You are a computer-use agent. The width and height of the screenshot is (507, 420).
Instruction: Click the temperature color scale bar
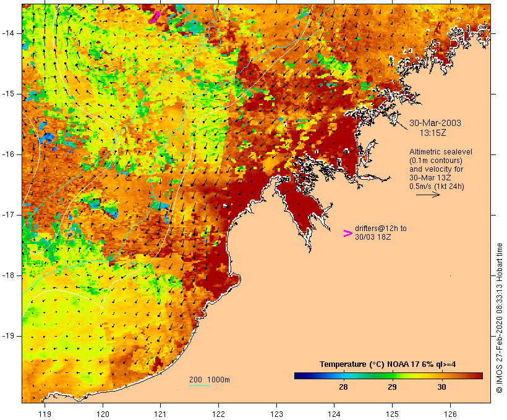pyautogui.click(x=388, y=376)
